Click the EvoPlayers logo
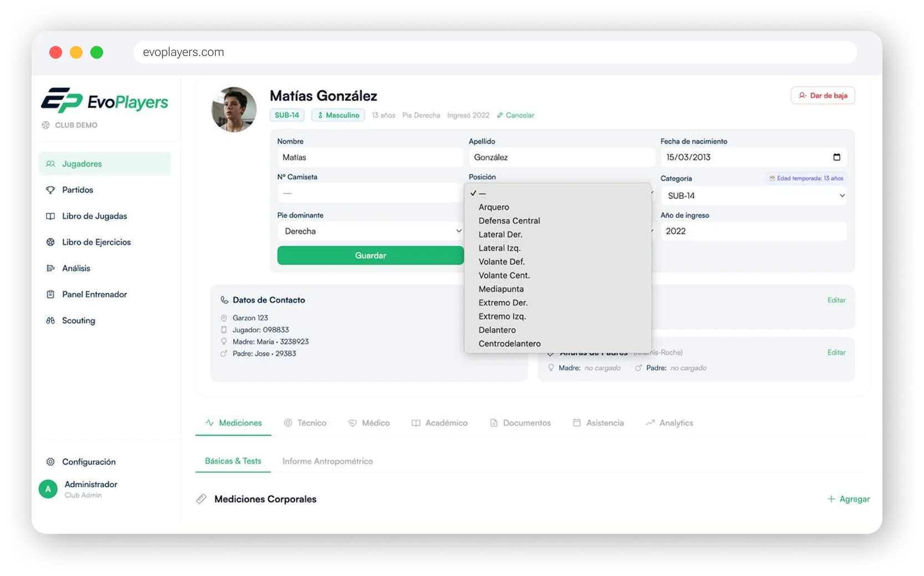The image size is (924, 576). pyautogui.click(x=105, y=101)
